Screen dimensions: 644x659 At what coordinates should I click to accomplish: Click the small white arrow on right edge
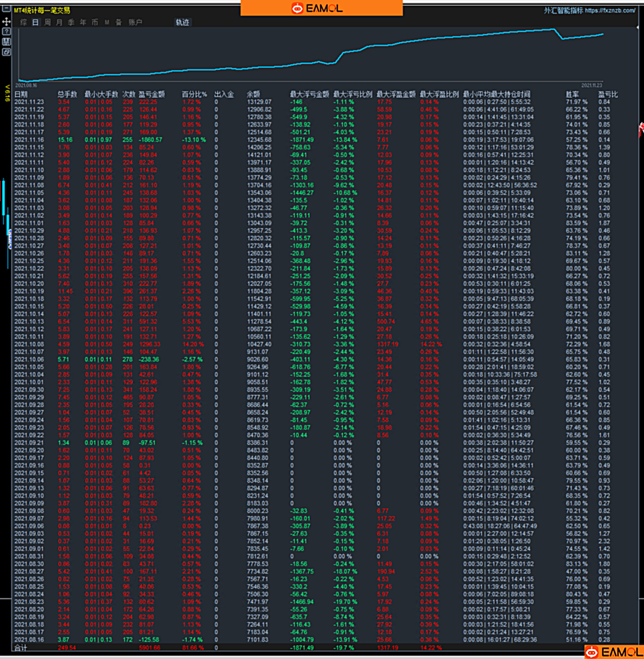[639, 27]
